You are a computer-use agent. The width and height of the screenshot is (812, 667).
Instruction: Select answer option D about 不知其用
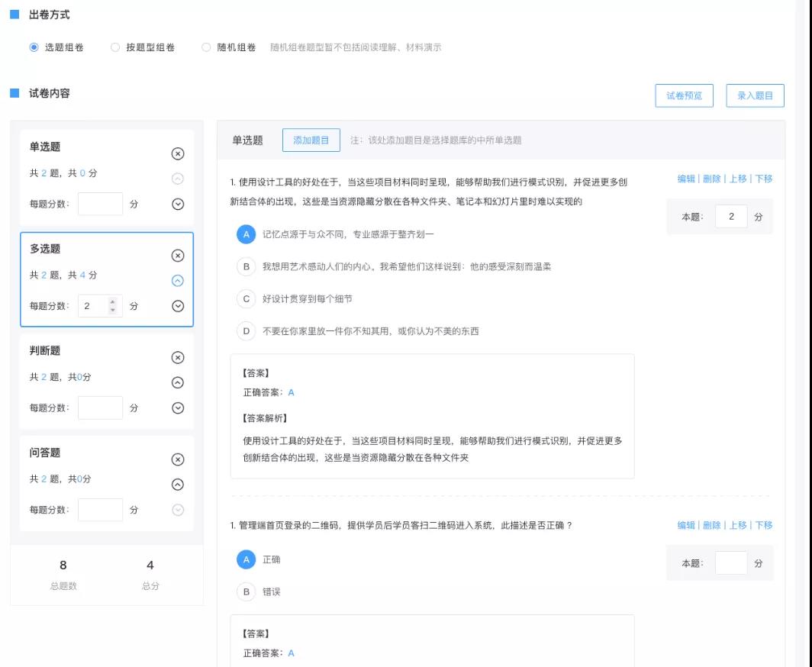pyautogui.click(x=246, y=330)
